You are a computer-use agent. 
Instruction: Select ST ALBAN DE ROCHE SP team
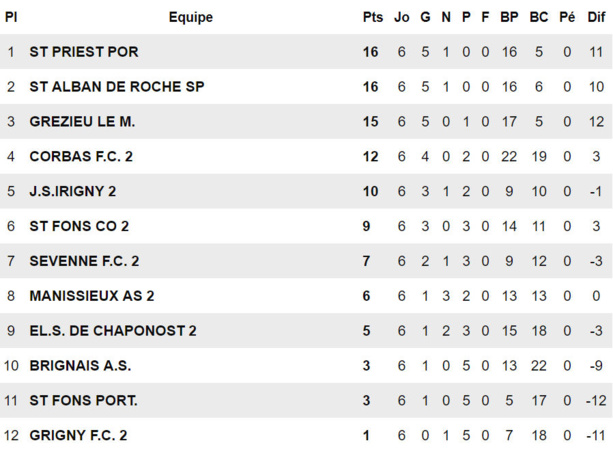click(x=117, y=87)
